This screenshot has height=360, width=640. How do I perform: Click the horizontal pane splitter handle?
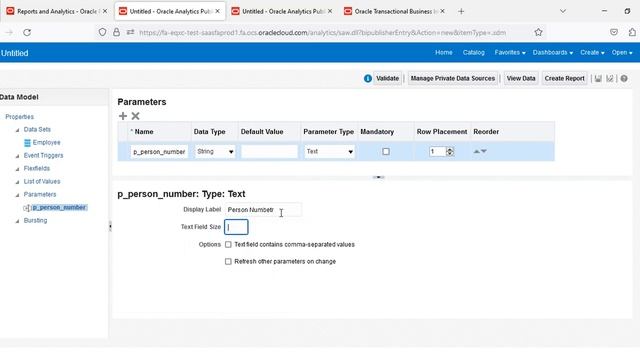click(x=378, y=177)
